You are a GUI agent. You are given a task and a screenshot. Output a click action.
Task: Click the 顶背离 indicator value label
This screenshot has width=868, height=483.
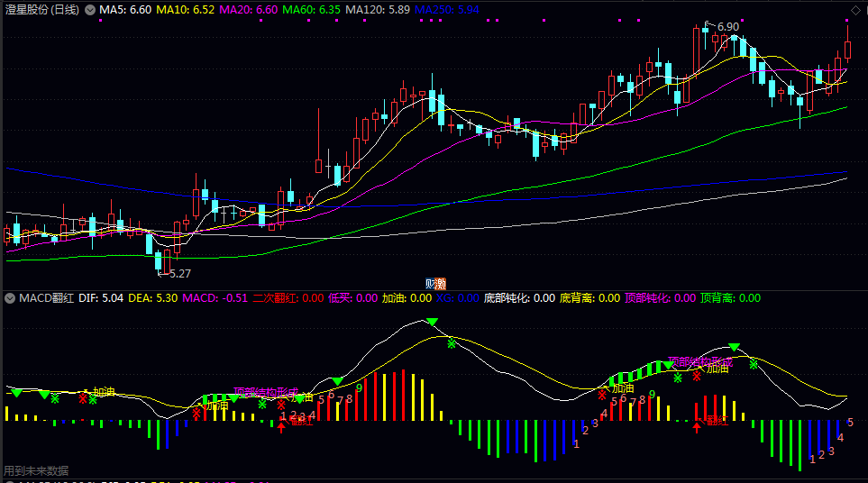click(x=729, y=297)
